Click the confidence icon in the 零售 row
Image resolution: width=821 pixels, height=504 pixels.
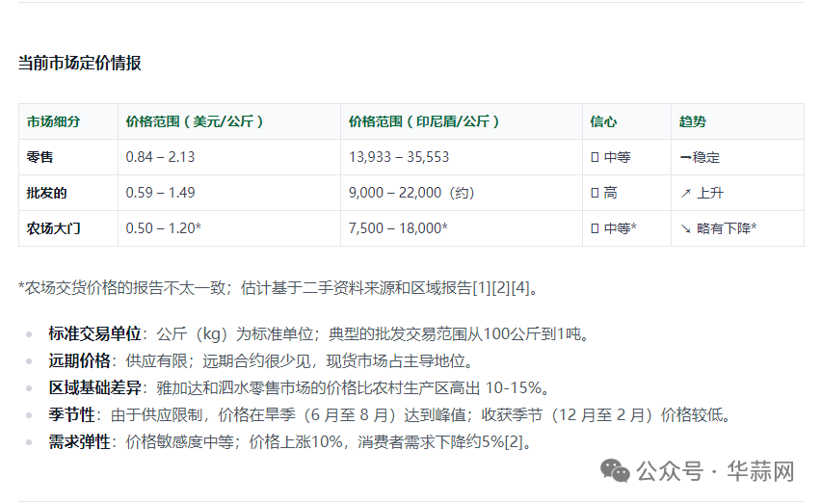pyautogui.click(x=595, y=157)
